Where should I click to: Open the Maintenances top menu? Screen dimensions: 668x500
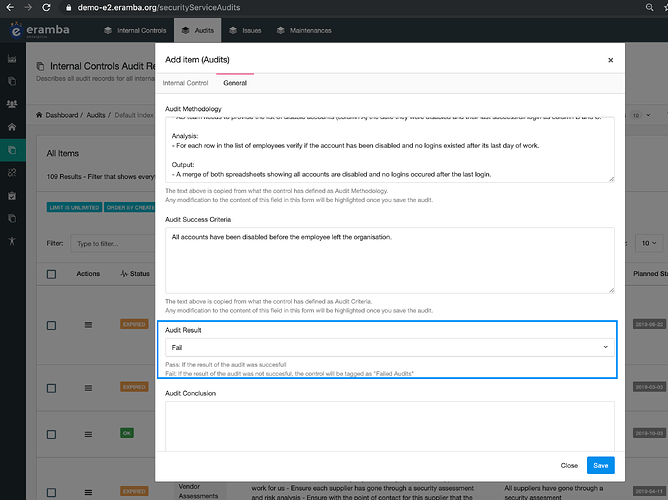coord(304,30)
